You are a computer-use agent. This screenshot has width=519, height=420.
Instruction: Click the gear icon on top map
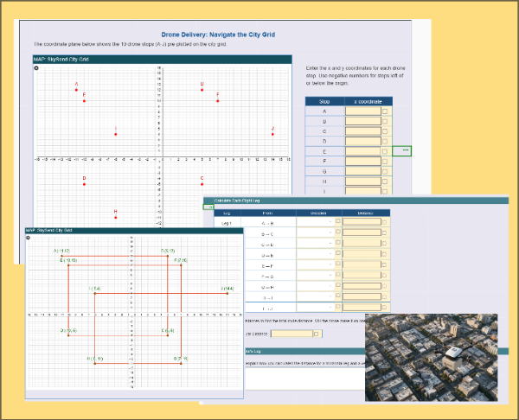coord(36,67)
